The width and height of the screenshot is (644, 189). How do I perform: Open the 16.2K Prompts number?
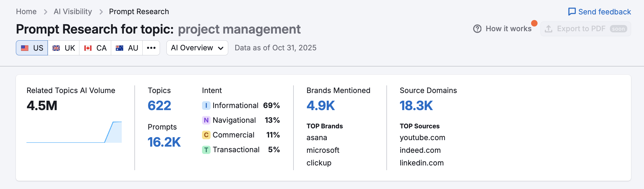[164, 142]
